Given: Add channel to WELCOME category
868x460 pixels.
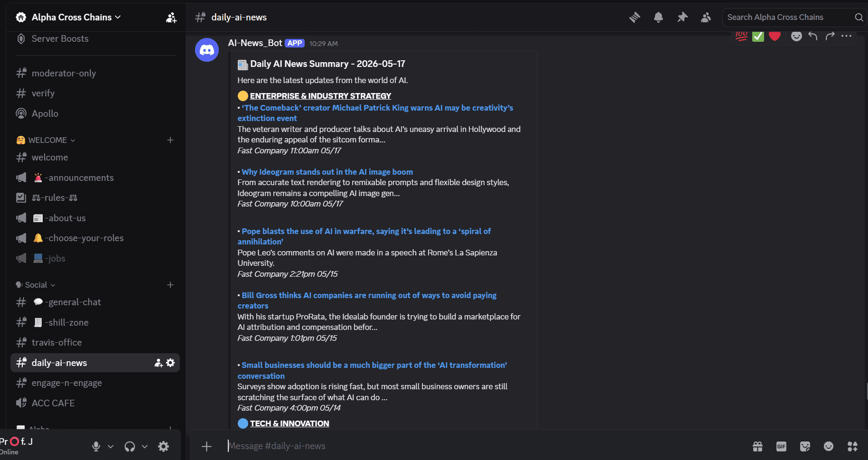Looking at the screenshot, I should 170,140.
